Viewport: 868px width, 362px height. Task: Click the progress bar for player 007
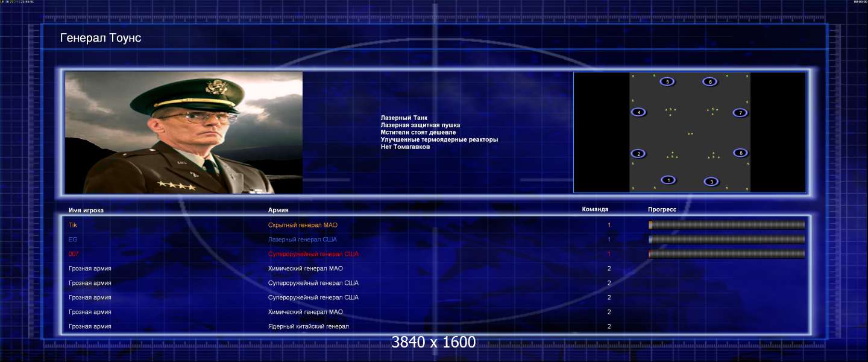pyautogui.click(x=726, y=254)
